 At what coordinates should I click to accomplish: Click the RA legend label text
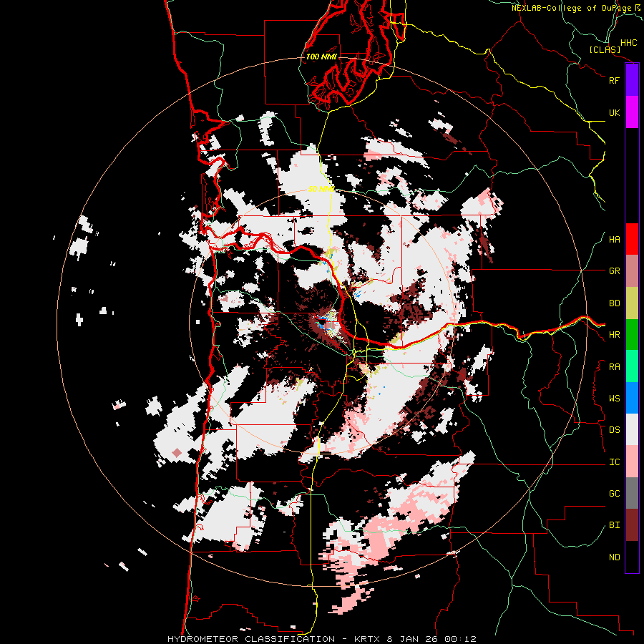(x=614, y=367)
